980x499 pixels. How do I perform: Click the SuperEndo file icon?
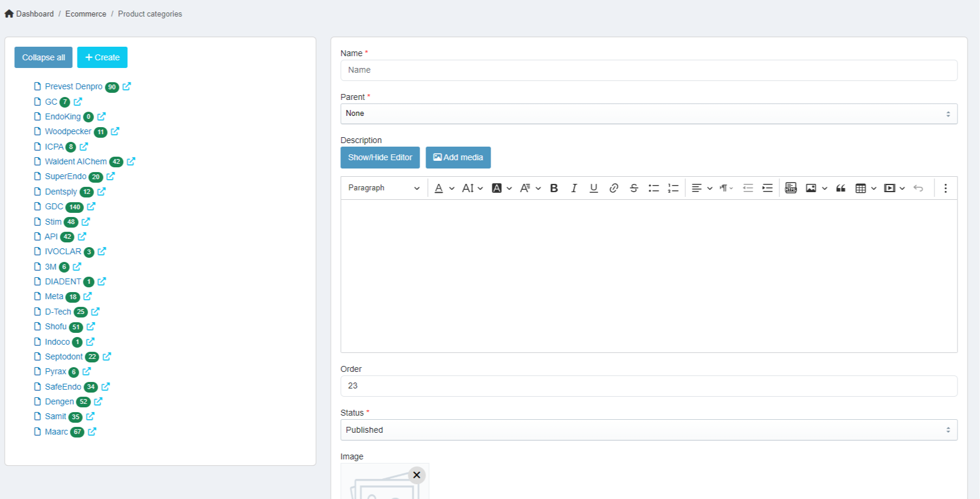38,176
